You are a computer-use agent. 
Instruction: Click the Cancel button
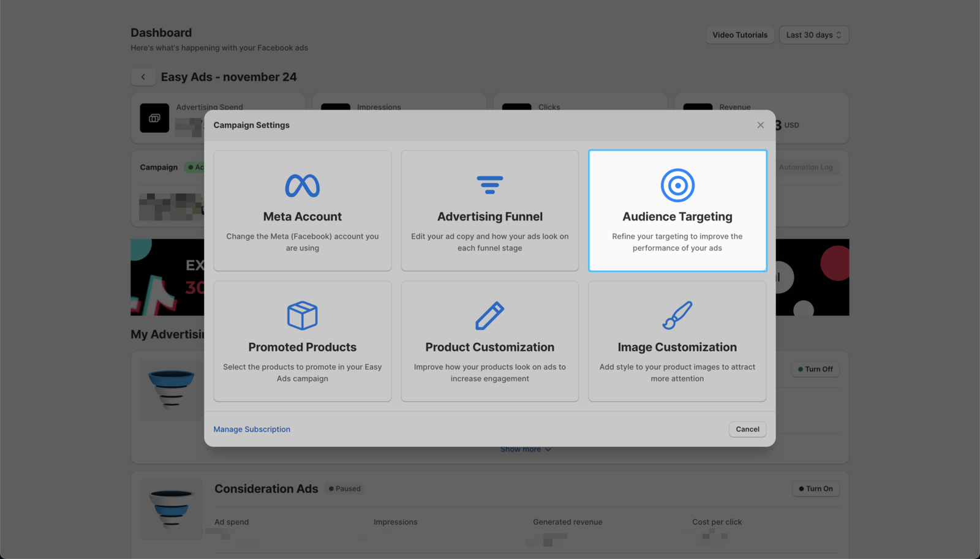coord(747,429)
